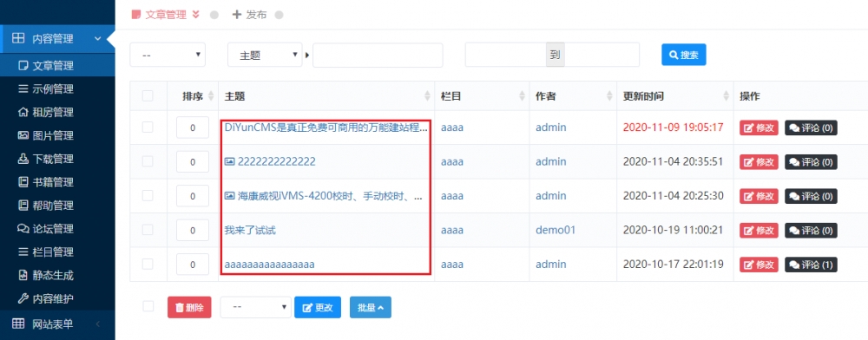Open 评论 (0) for the 海康威视iVMS-4200 article
868x340 pixels.
point(811,196)
